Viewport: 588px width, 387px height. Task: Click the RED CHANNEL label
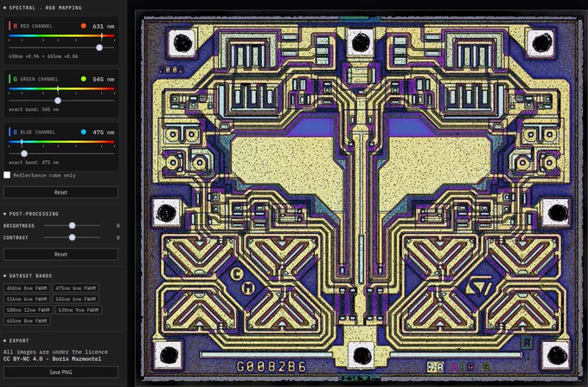click(x=36, y=26)
